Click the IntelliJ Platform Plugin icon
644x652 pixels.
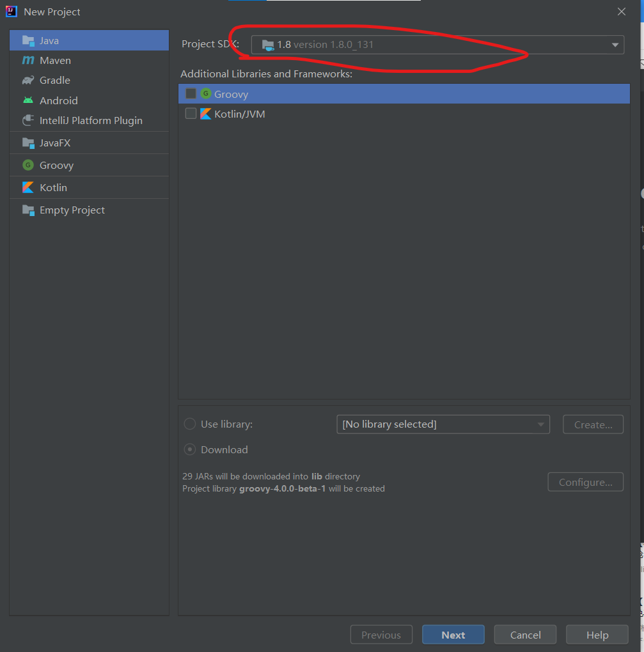coord(28,120)
